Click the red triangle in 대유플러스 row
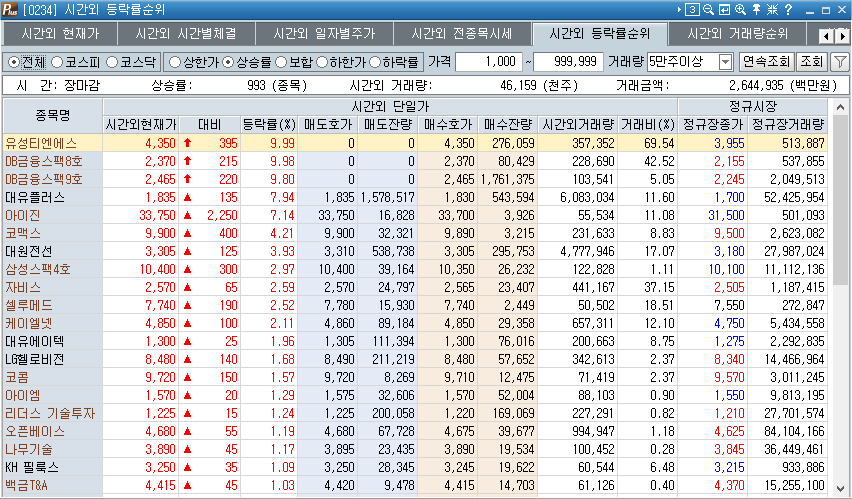Viewport: 852px width, 499px height. (x=187, y=197)
